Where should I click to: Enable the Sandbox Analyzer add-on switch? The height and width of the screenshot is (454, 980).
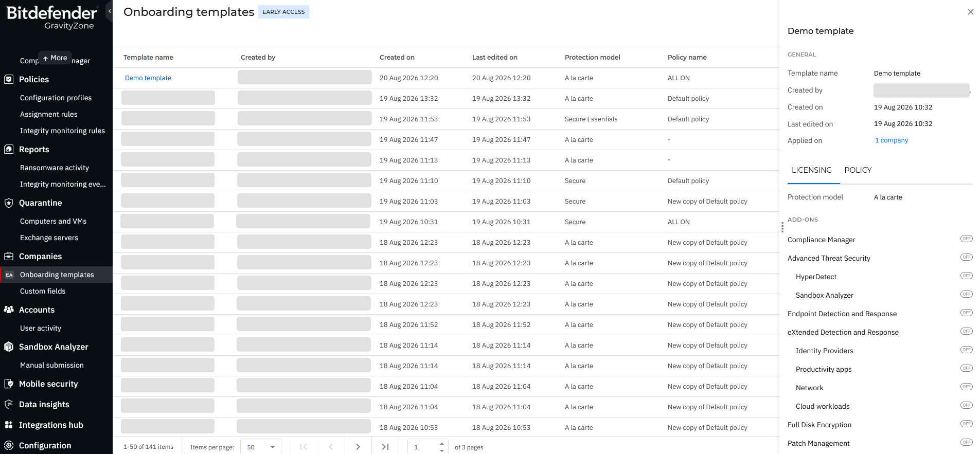967,294
